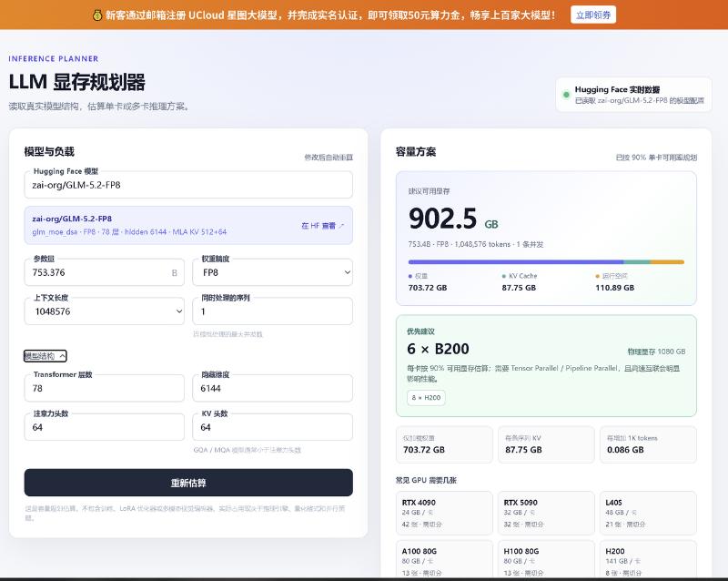This screenshot has height=581, width=728.
Task: Click the 6 × B200 recommendation heading
Action: tap(438, 349)
